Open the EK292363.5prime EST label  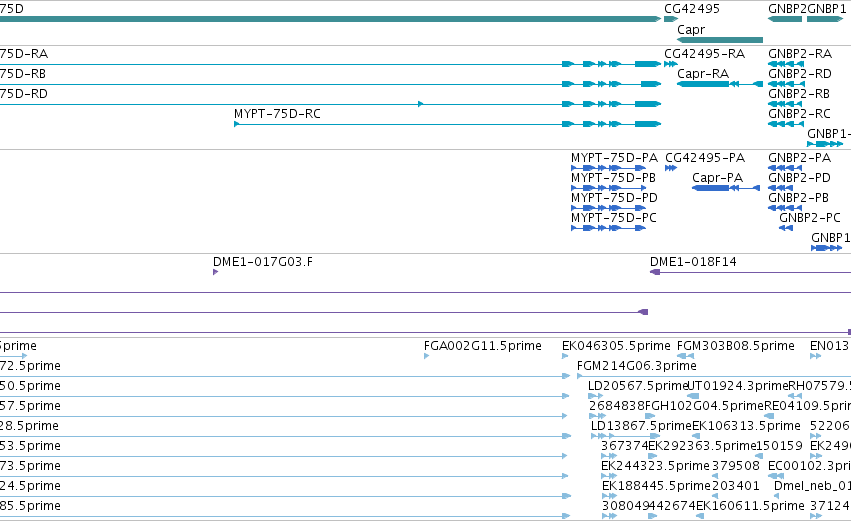(702, 447)
